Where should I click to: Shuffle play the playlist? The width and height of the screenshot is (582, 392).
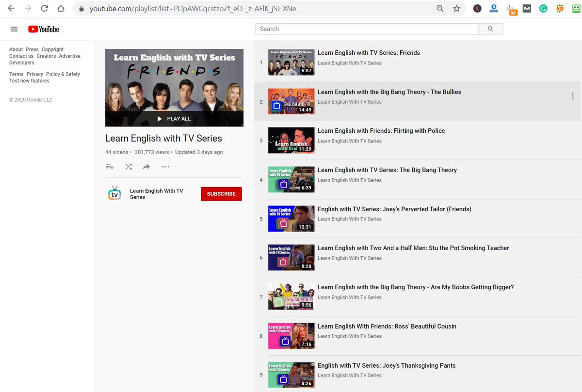[128, 167]
